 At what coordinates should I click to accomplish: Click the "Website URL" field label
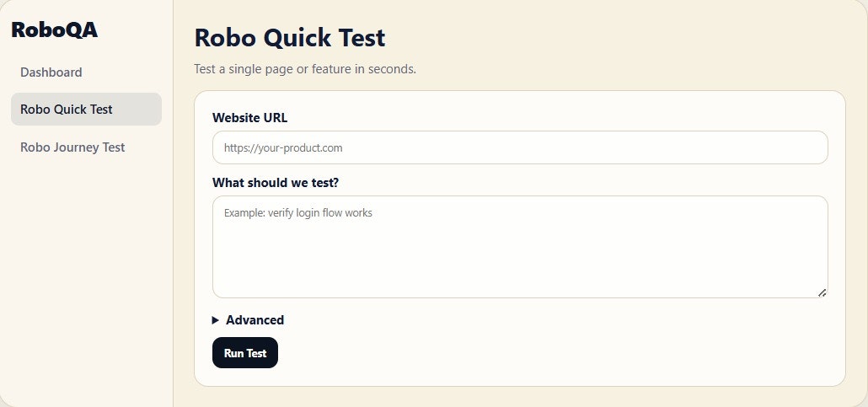click(x=249, y=117)
